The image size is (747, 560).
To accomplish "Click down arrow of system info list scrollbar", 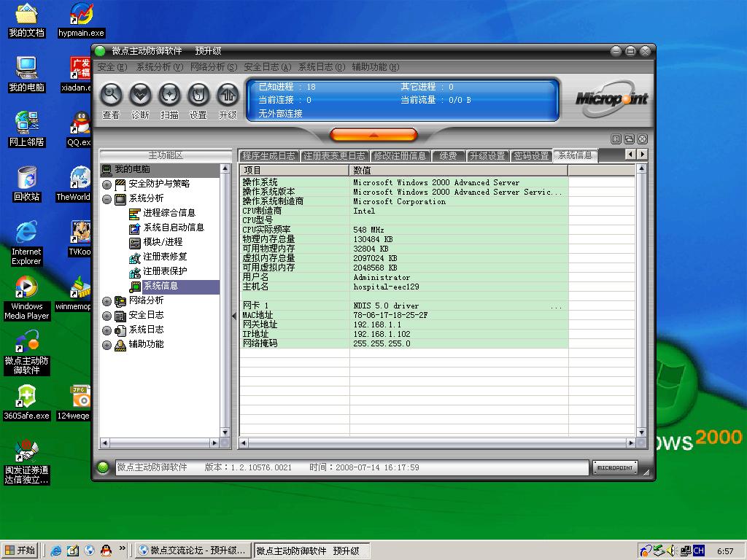I will coord(641,432).
